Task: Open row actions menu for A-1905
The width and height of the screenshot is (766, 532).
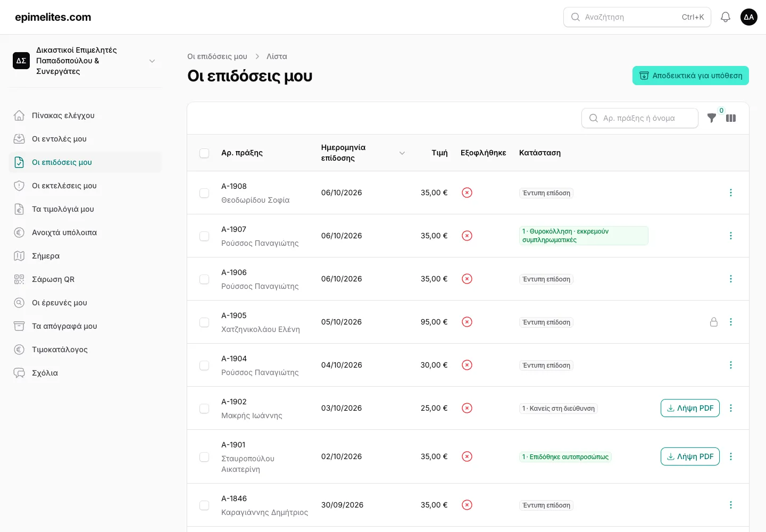Action: tap(731, 322)
